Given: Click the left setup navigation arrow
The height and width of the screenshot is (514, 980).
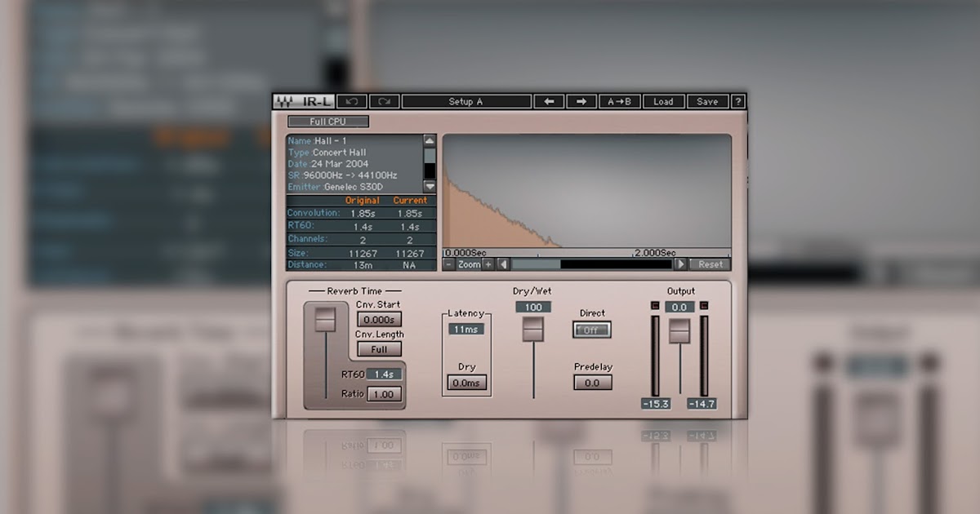Looking at the screenshot, I should (x=549, y=101).
